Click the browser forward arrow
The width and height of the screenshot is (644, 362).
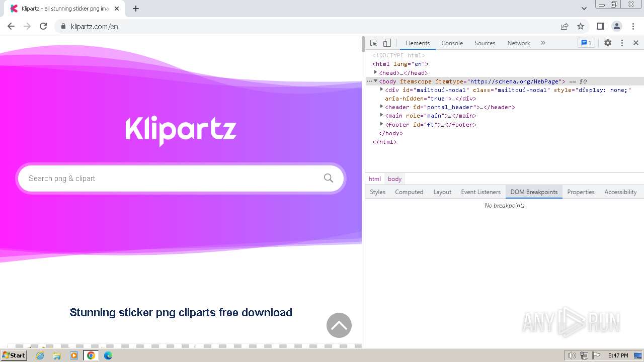point(27,26)
